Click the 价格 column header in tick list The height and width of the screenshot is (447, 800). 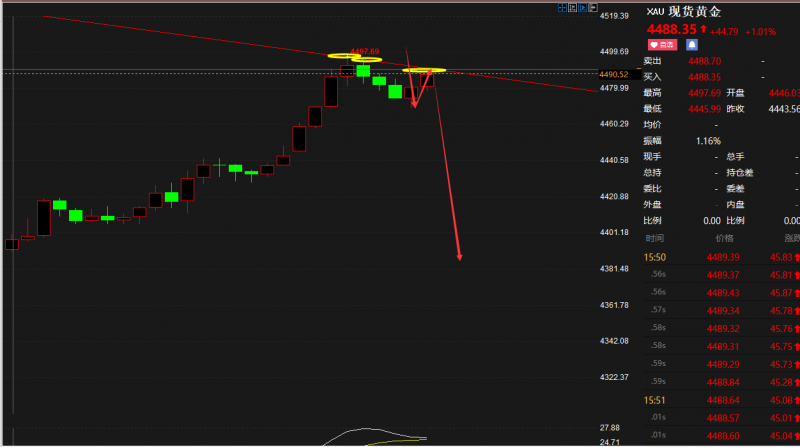723,238
